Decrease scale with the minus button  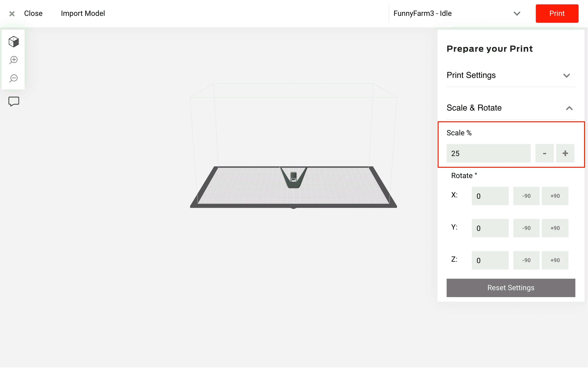[x=544, y=153]
